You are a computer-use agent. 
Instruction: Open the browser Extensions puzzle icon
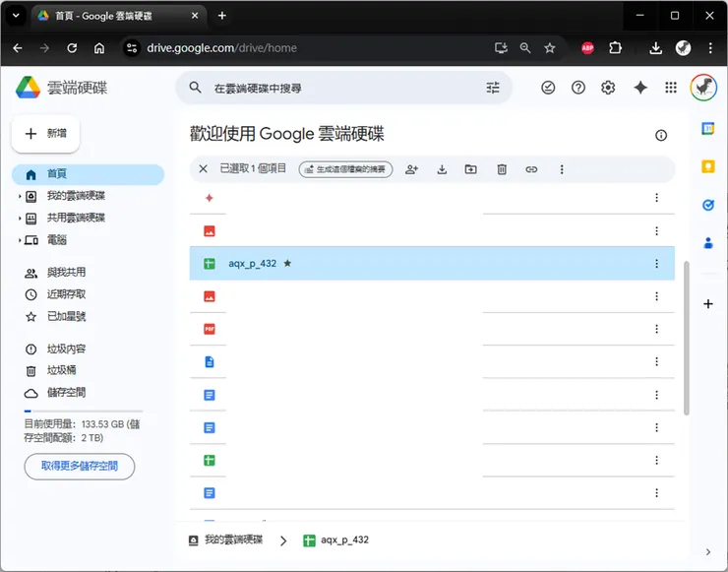pos(615,48)
